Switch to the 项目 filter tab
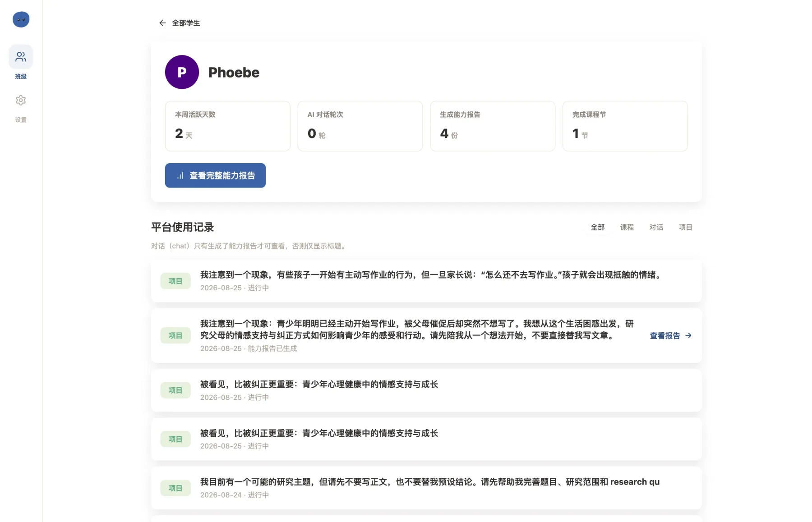The image size is (812, 522). (685, 227)
